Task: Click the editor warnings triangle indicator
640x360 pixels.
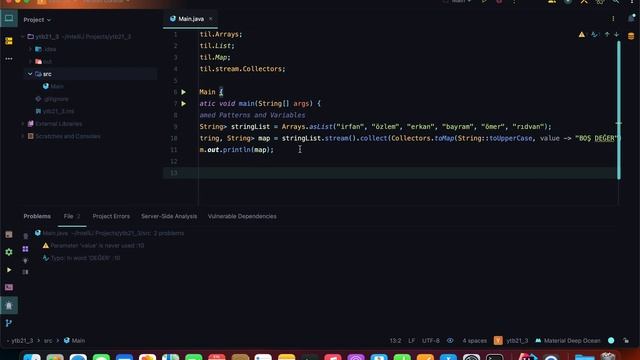Action: pyautogui.click(x=582, y=35)
